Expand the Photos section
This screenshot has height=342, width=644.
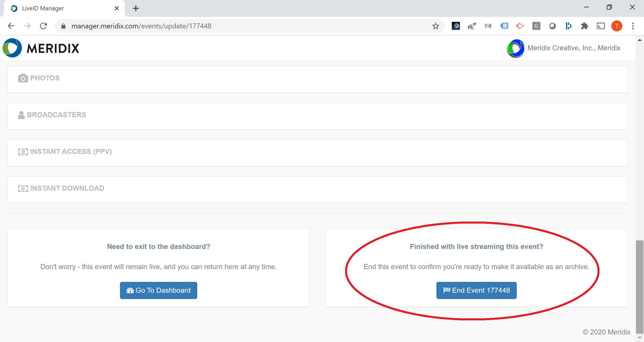(x=45, y=78)
